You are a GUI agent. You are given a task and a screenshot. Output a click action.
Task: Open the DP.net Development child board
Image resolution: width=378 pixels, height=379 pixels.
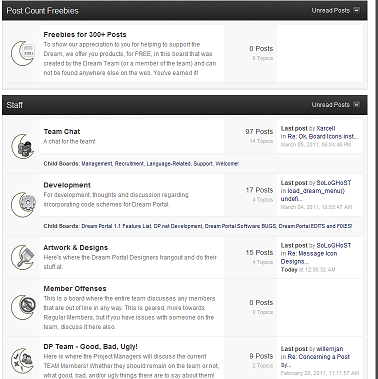pyautogui.click(x=178, y=226)
